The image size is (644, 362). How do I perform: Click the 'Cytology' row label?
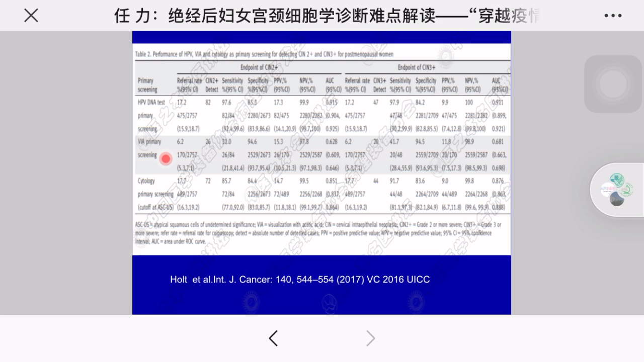pos(146,180)
